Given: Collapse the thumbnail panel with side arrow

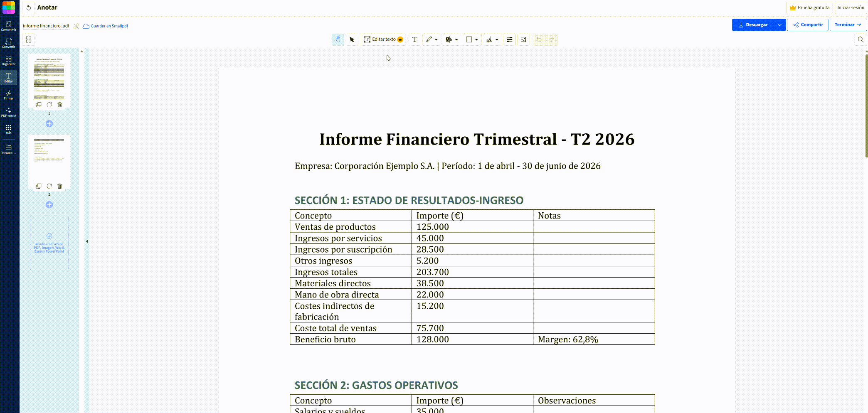Looking at the screenshot, I should coord(87,241).
